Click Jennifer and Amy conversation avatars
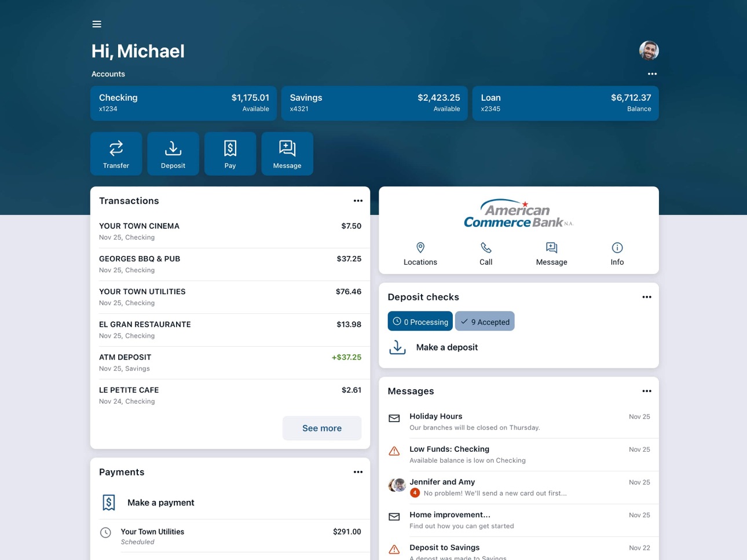Viewport: 747px width, 560px height. (397, 485)
